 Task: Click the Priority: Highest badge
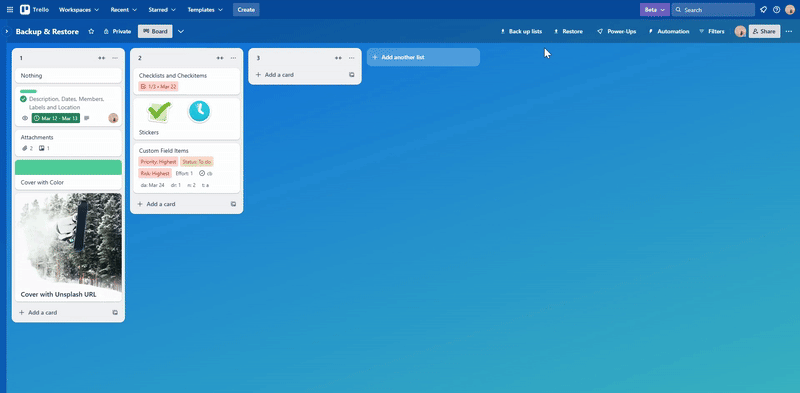(x=158, y=162)
